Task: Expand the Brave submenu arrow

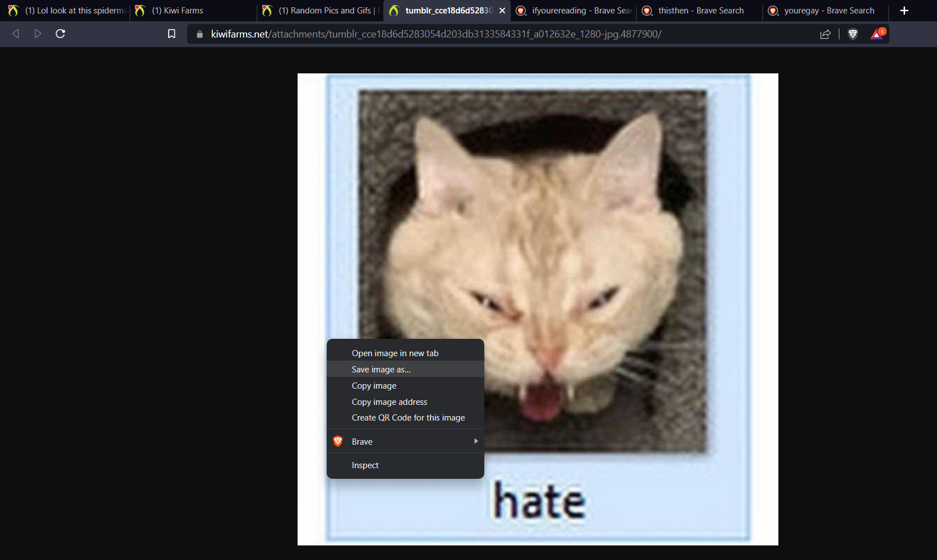Action: click(476, 441)
